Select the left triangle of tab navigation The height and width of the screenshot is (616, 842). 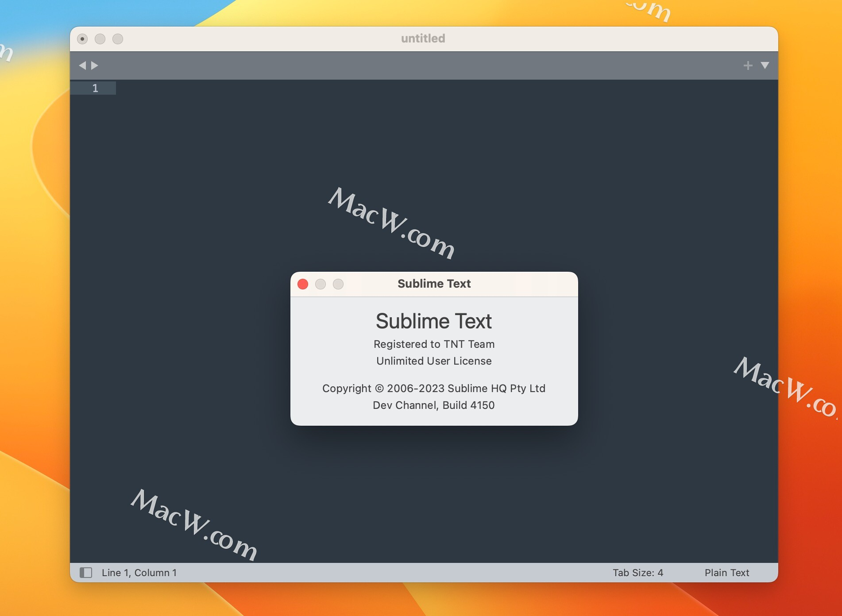click(84, 65)
